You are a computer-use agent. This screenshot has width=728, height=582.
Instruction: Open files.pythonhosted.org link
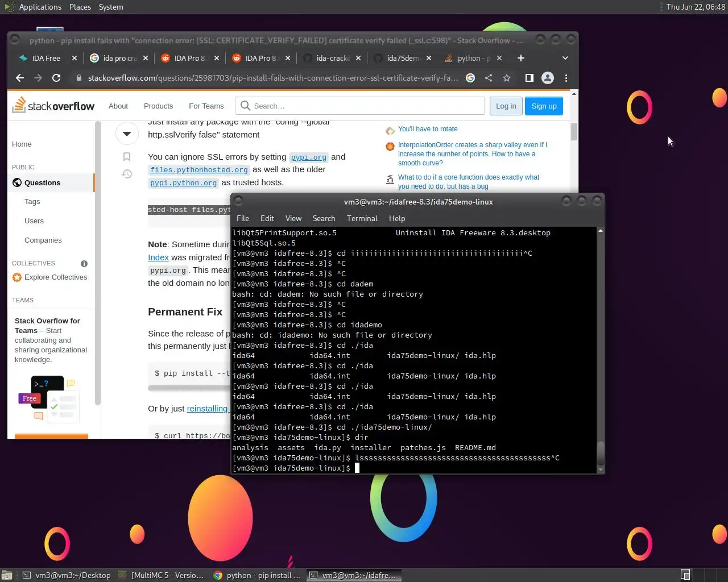(x=199, y=170)
